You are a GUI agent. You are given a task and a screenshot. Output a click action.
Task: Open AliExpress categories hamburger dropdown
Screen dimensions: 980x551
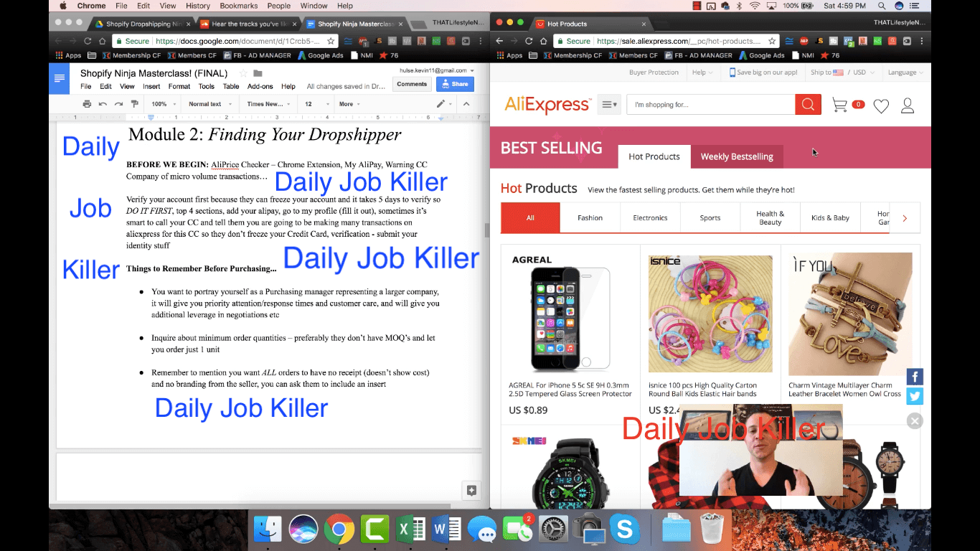pyautogui.click(x=609, y=105)
